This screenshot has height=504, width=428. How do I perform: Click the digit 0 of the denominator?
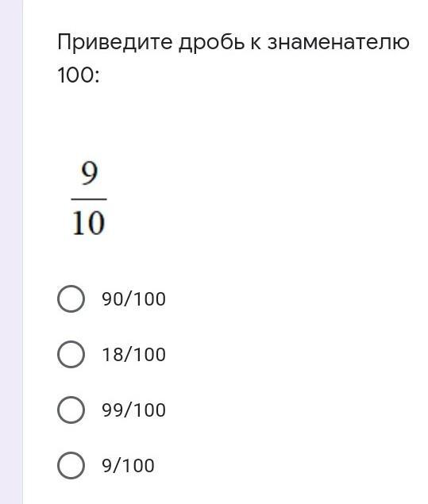tap(96, 223)
